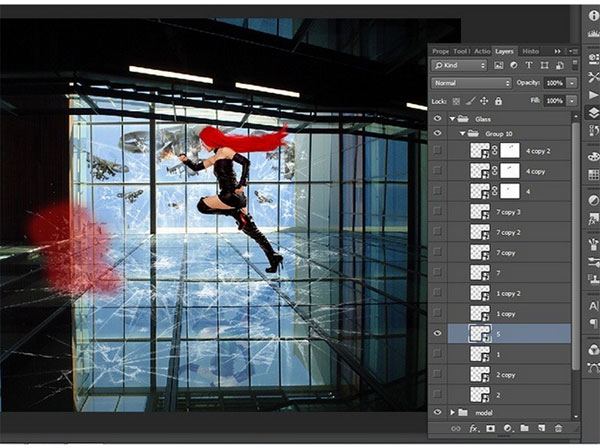Select the 4 copy 2 layer mask thumbnail

[510, 151]
